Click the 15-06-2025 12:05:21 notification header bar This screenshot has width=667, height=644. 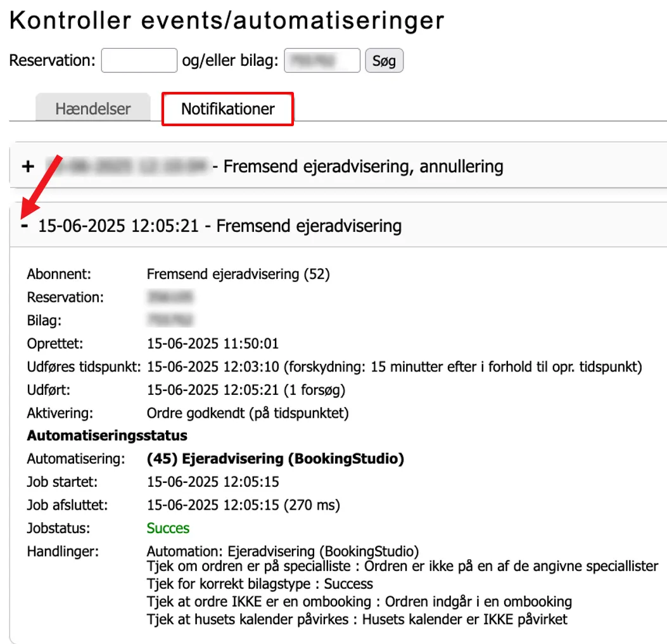pyautogui.click(x=219, y=225)
